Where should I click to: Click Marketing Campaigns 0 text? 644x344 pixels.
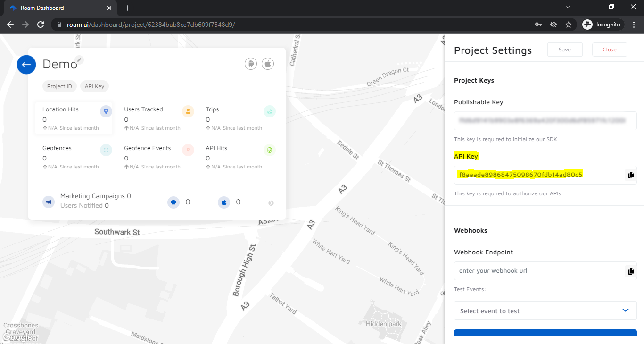96,196
